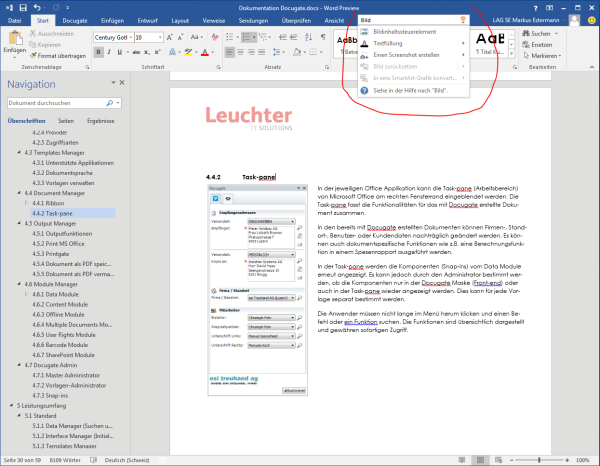Switch to the Layout ribbon tab
The width and height of the screenshot is (600, 466).
click(x=180, y=21)
